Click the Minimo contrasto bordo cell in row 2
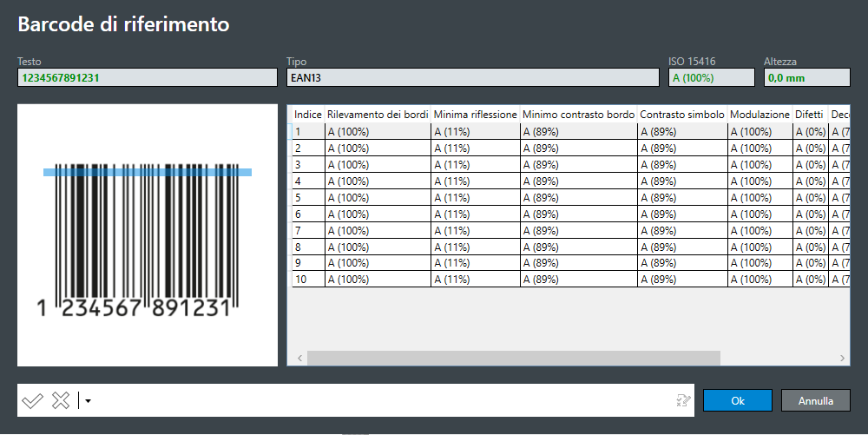868x435 pixels. pos(579,148)
